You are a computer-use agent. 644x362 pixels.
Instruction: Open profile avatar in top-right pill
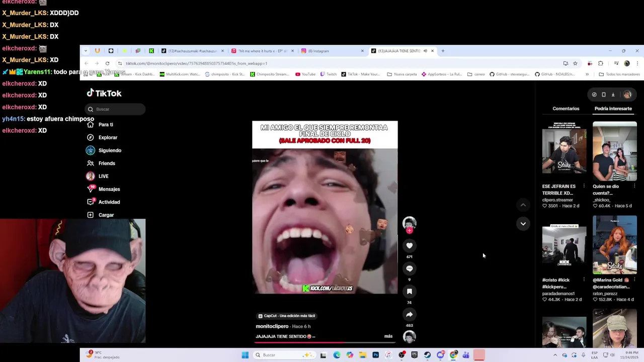tap(627, 95)
